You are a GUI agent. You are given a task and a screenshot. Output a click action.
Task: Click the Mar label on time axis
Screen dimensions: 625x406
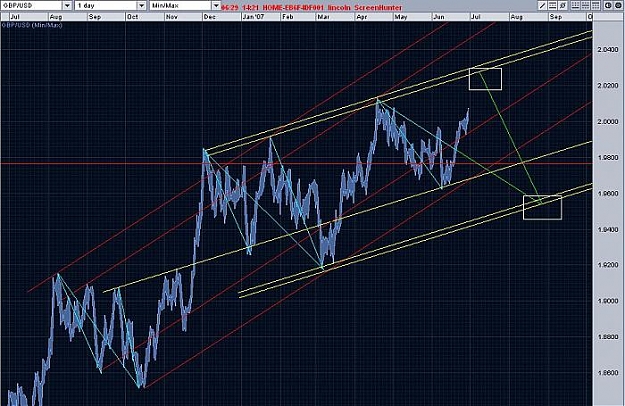pos(323,17)
